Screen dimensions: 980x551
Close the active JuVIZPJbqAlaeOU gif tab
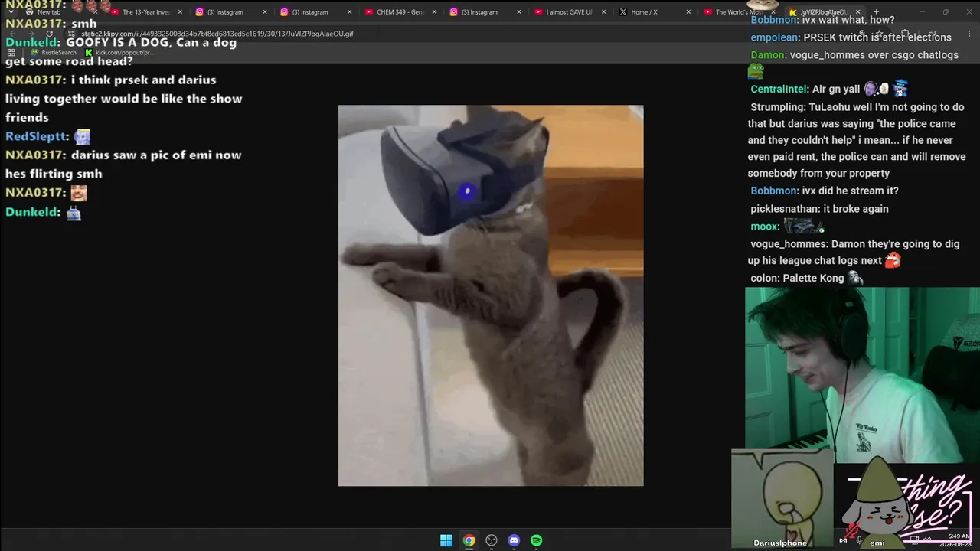click(857, 12)
